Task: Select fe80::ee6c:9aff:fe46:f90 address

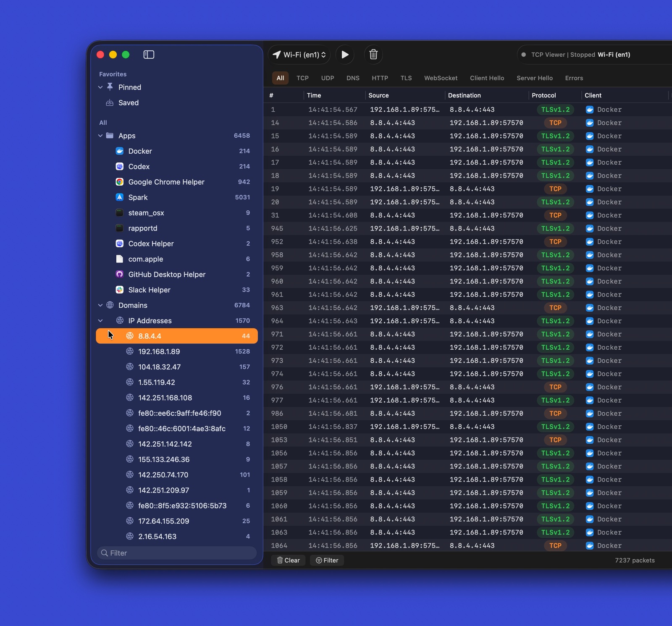Action: pos(177,413)
